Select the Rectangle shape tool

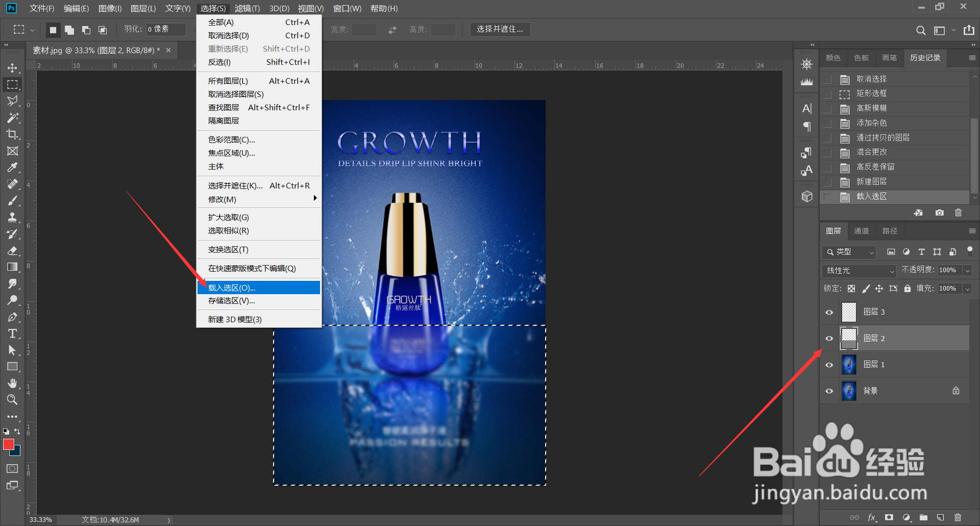coord(12,367)
